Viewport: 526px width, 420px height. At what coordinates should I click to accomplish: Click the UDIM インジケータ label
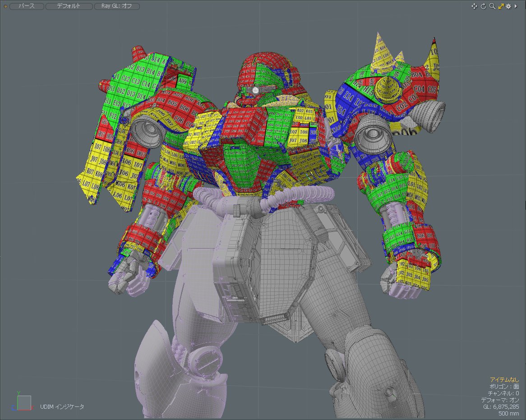pos(62,406)
